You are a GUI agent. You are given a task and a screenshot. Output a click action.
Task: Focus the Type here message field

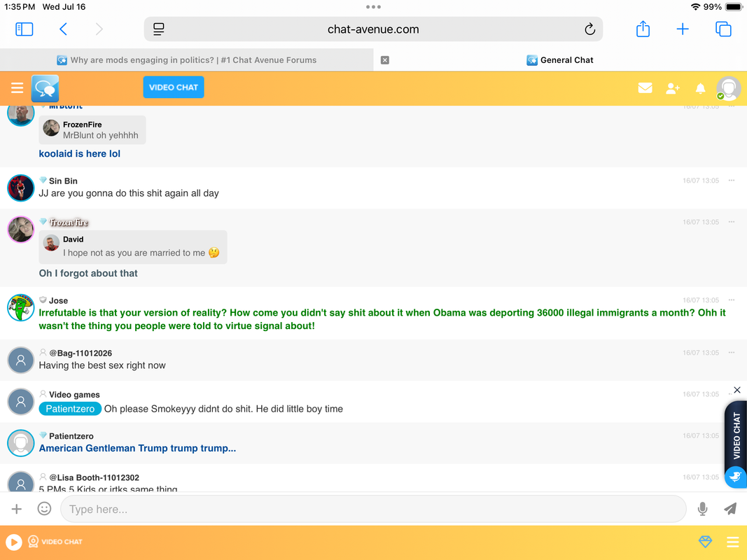[373, 509]
